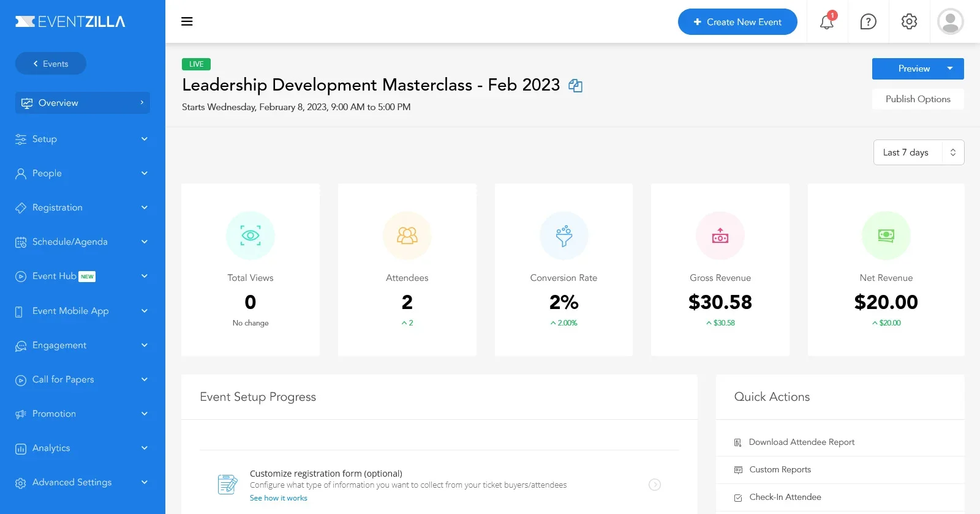Click the user profile avatar
The image size is (980, 514).
click(x=950, y=22)
